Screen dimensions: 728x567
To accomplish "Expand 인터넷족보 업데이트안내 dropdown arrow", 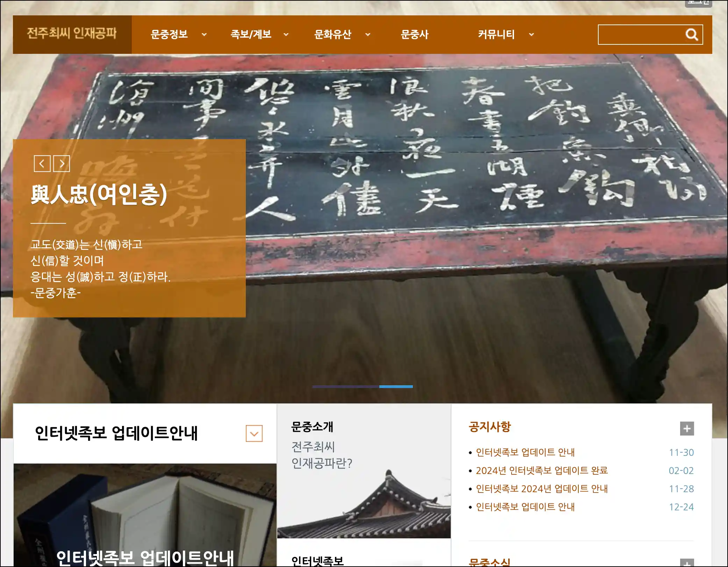I will (x=254, y=433).
